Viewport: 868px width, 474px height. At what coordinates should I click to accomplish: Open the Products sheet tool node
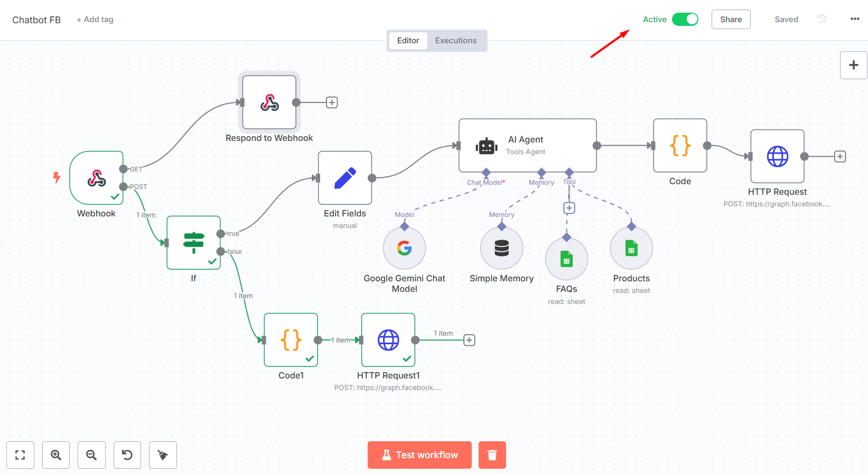(x=631, y=248)
